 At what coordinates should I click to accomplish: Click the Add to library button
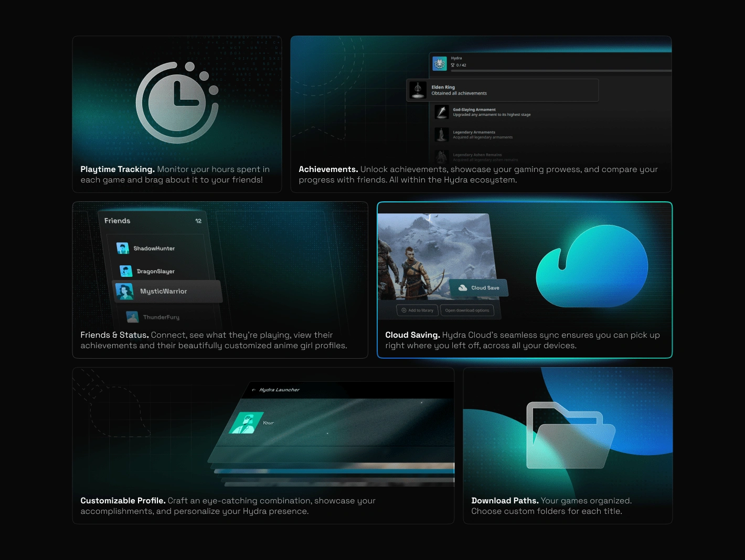tap(418, 310)
